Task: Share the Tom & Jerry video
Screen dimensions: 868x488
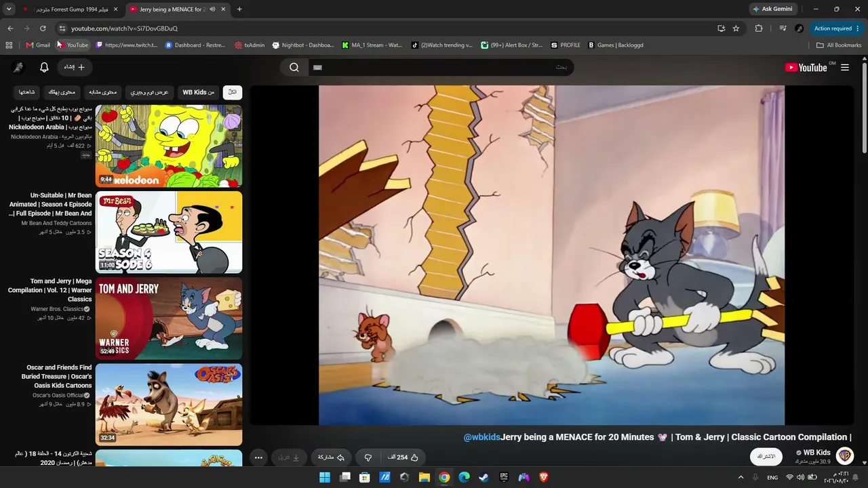Action: [x=332, y=457]
